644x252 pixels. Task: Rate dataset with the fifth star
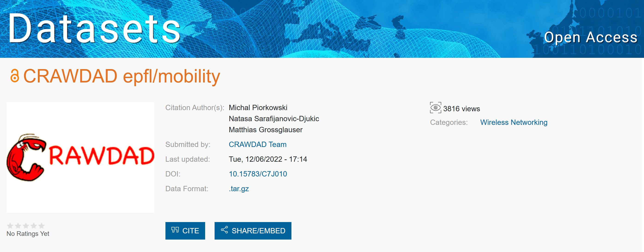(42, 226)
